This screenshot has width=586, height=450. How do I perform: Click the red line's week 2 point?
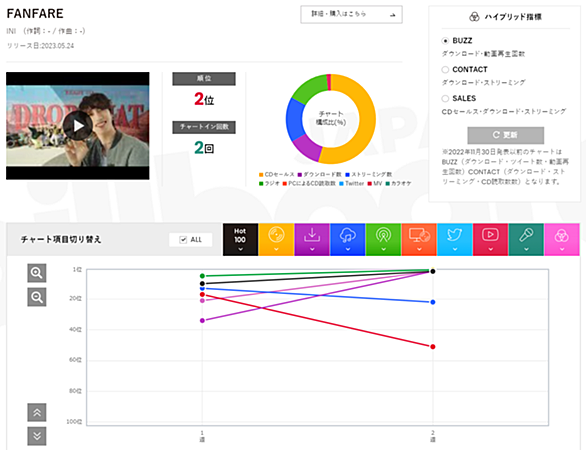pos(433,347)
